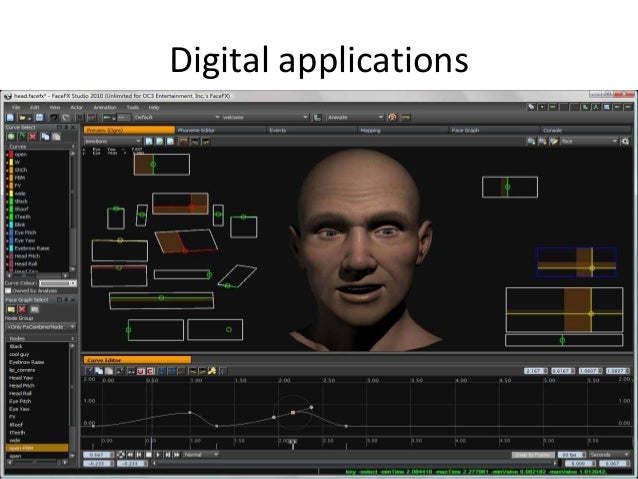Click the red C icon in Curve Editor toolbar
638x479 pixels.
[x=150, y=371]
